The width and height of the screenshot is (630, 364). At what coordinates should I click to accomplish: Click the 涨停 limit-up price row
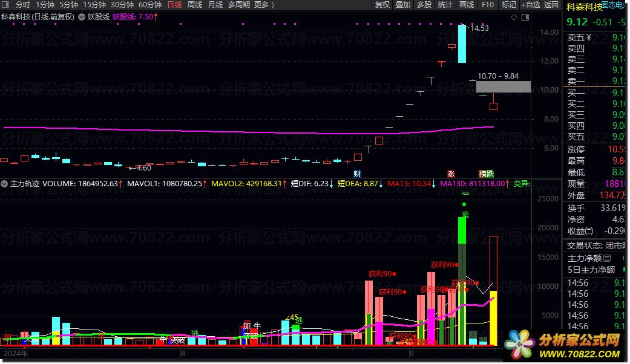pos(596,149)
